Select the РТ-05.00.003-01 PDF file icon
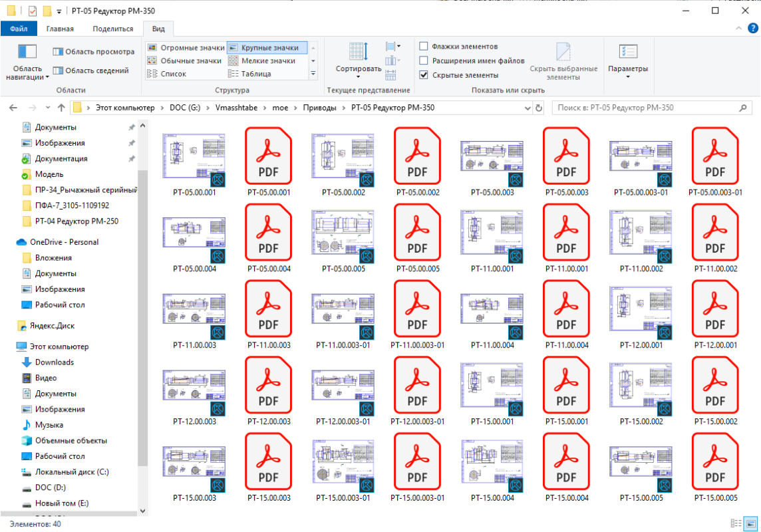The width and height of the screenshot is (761, 532). coord(715,156)
